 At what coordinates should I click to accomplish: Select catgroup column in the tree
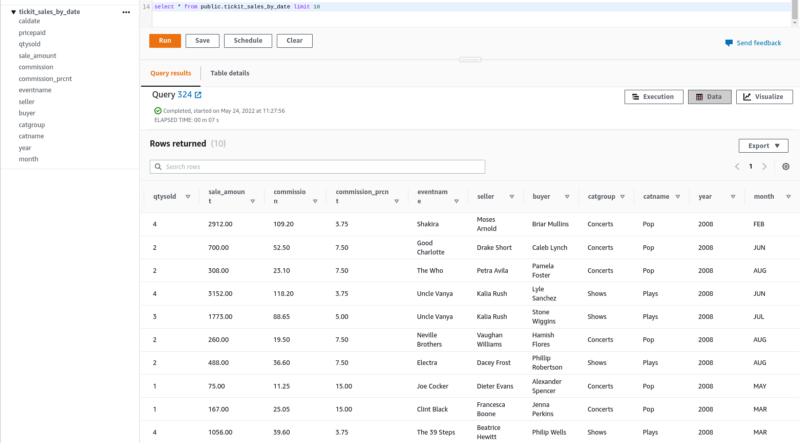(x=32, y=125)
